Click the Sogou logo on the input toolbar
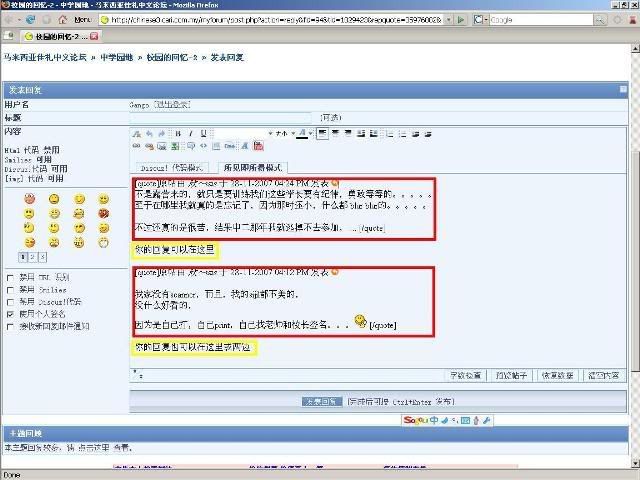 click(x=414, y=421)
